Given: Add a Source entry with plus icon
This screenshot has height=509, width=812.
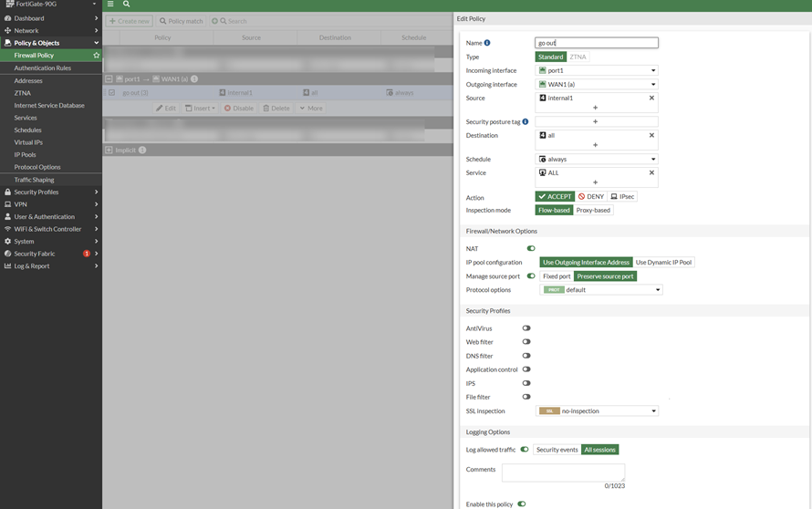Looking at the screenshot, I should coord(595,108).
